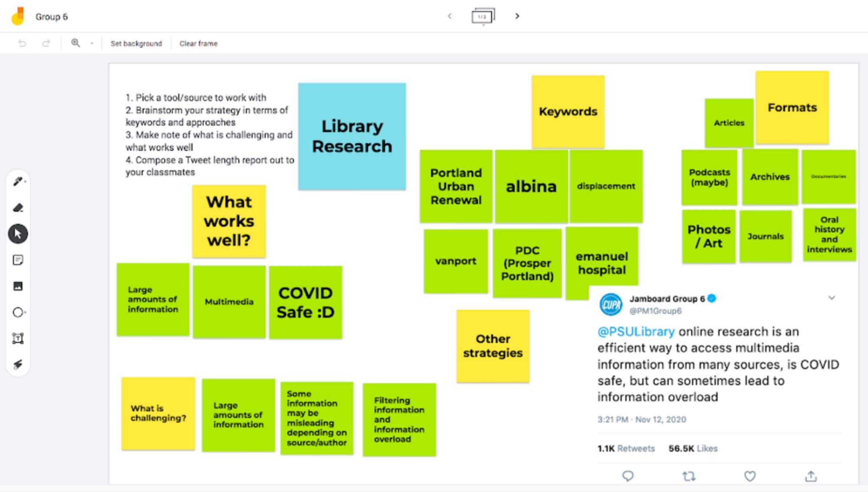Pick the Laser pointer tool

coord(18,364)
